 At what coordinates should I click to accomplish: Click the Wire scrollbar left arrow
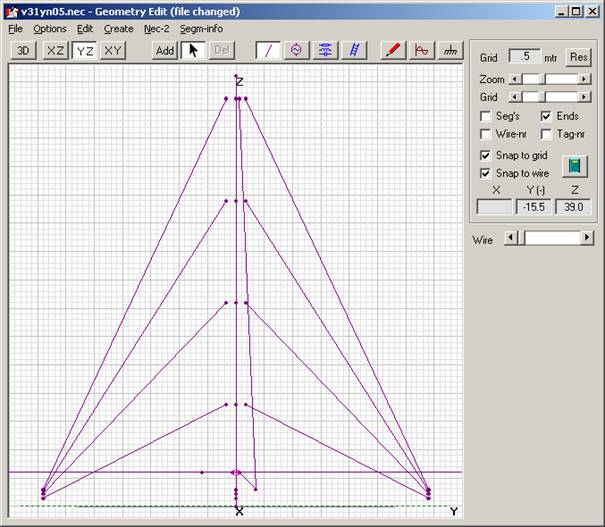(x=510, y=237)
